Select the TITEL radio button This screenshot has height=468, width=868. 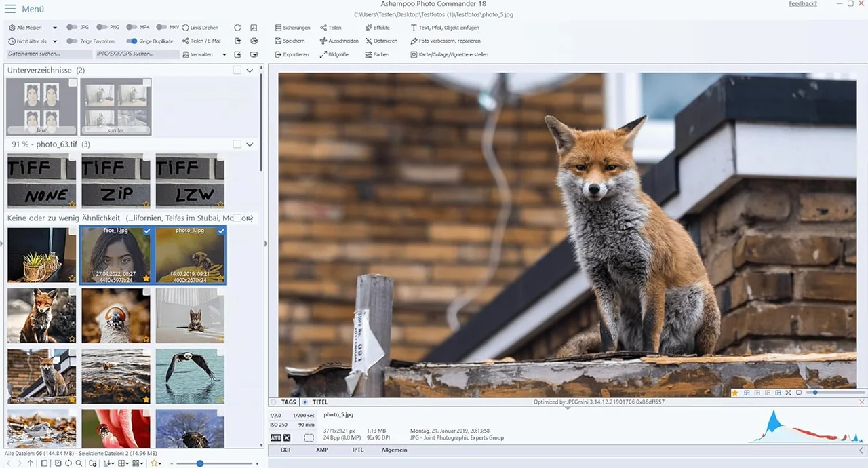[x=305, y=402]
